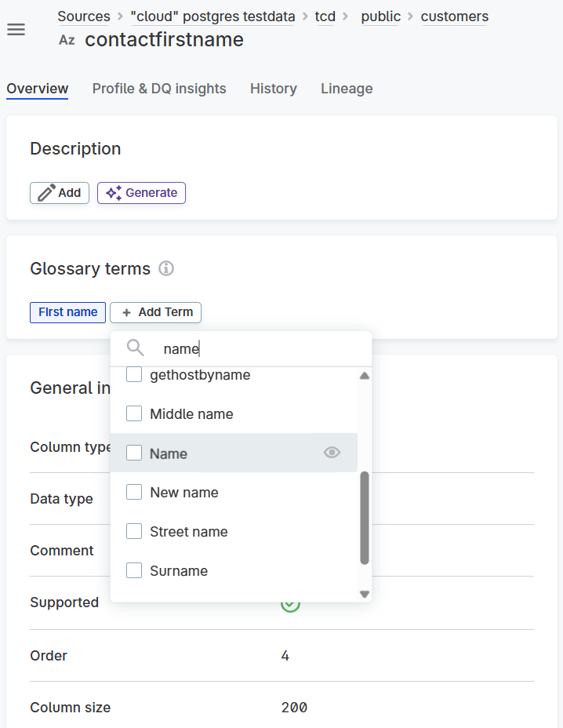Select the Name term checkbox
The height and width of the screenshot is (728, 563).
tap(133, 453)
